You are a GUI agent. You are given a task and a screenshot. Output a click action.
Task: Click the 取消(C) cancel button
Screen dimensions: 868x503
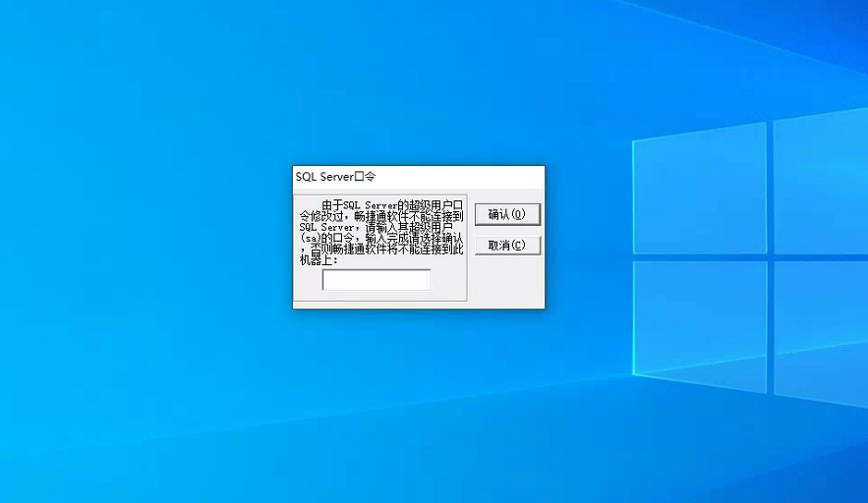(507, 246)
